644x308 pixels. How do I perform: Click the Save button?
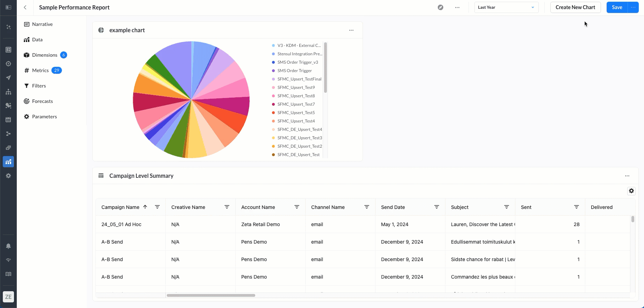coord(617,7)
